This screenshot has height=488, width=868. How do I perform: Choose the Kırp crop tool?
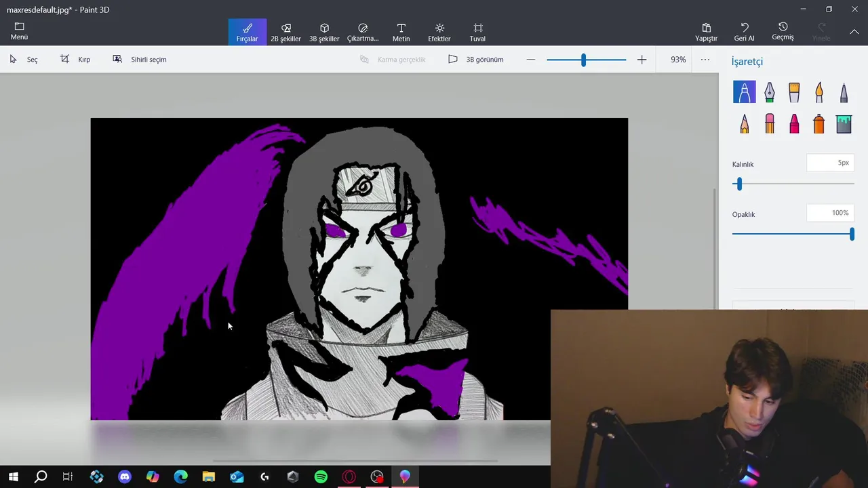75,60
